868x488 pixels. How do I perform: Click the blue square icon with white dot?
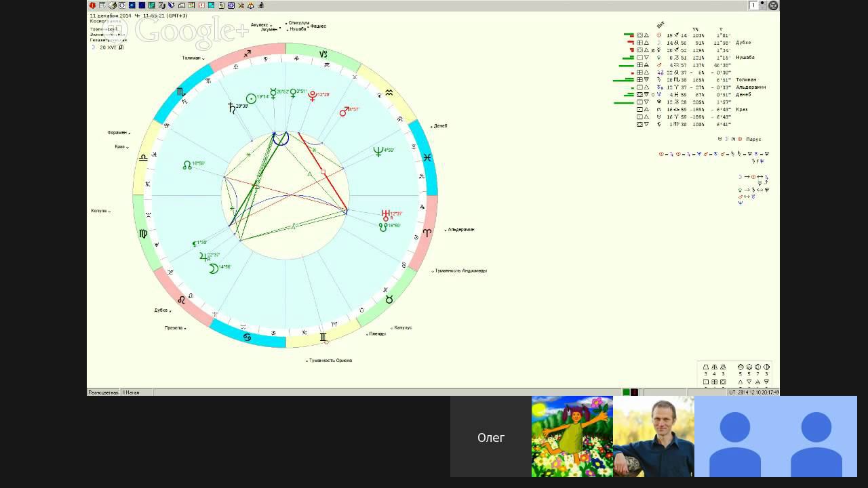pos(132,5)
